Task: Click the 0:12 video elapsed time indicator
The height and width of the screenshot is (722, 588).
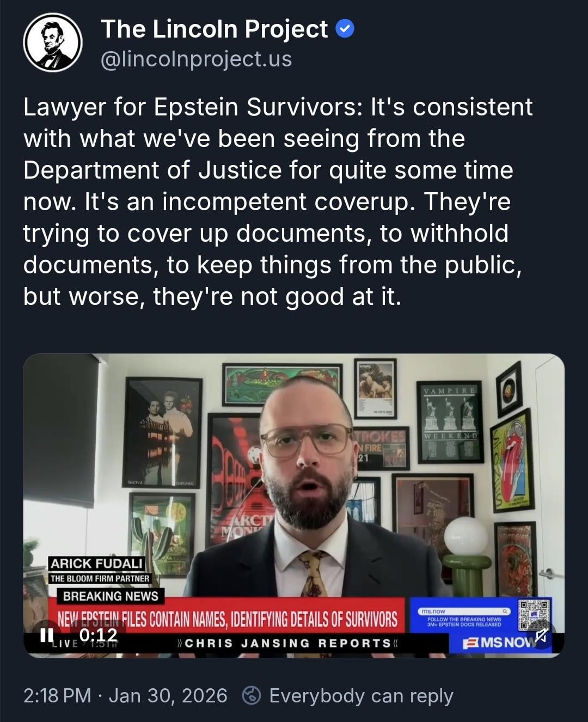Action: pyautogui.click(x=99, y=635)
